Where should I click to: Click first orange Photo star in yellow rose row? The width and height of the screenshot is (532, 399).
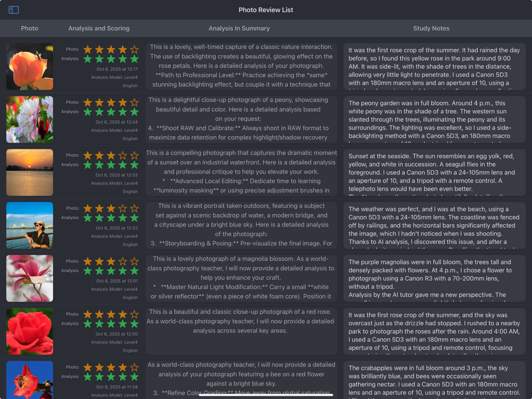click(88, 49)
